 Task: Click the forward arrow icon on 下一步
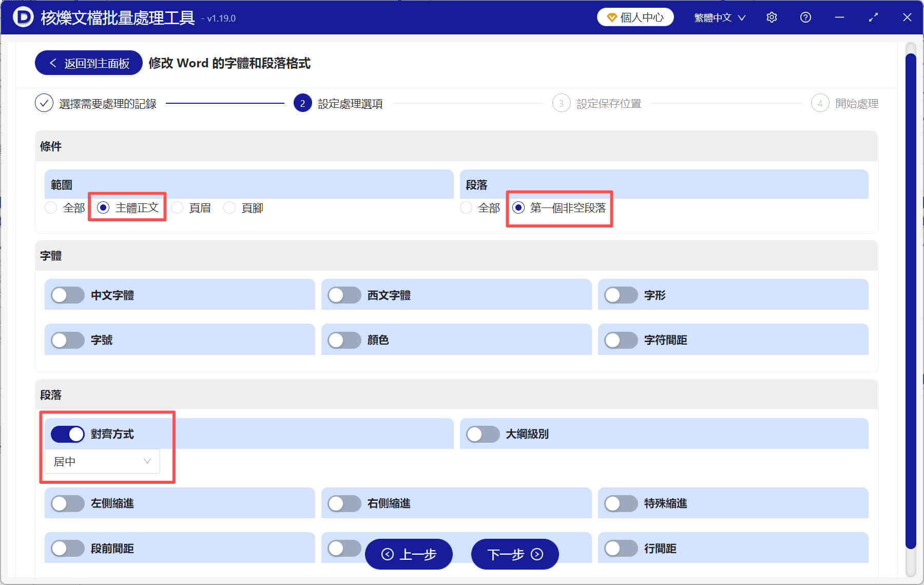pos(537,554)
